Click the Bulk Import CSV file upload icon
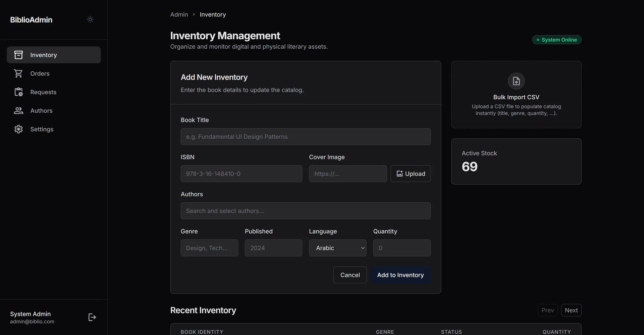Viewport: 644px width, 335px height. 516,81
